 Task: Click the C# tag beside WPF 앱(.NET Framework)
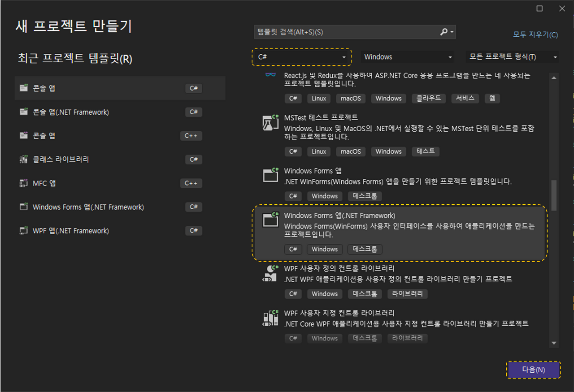tap(194, 231)
